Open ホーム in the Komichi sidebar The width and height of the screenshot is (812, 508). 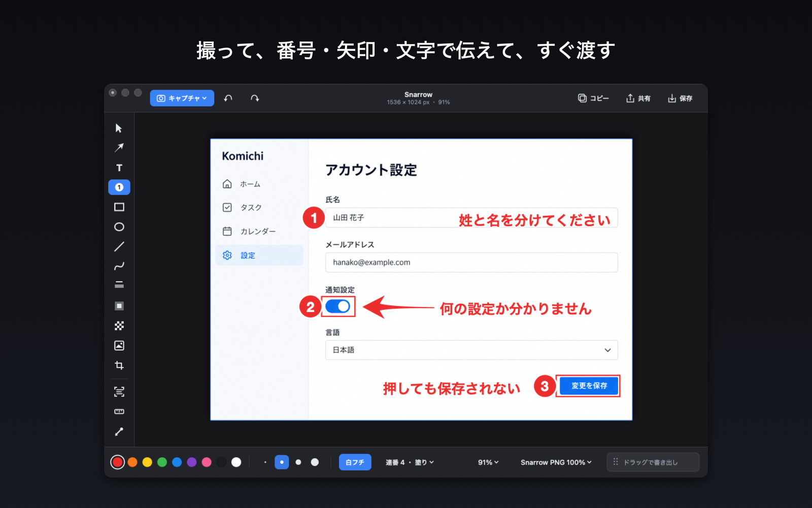(x=259, y=184)
